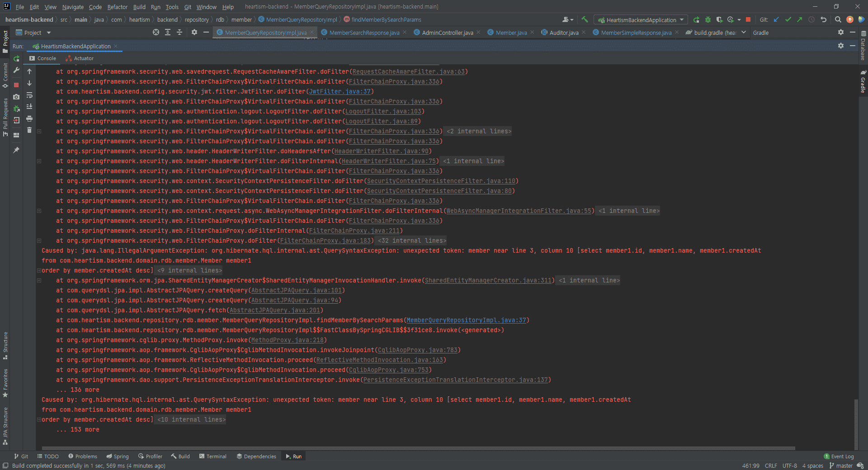868x470 pixels.
Task: Click the Build project hammer icon
Action: (x=585, y=19)
